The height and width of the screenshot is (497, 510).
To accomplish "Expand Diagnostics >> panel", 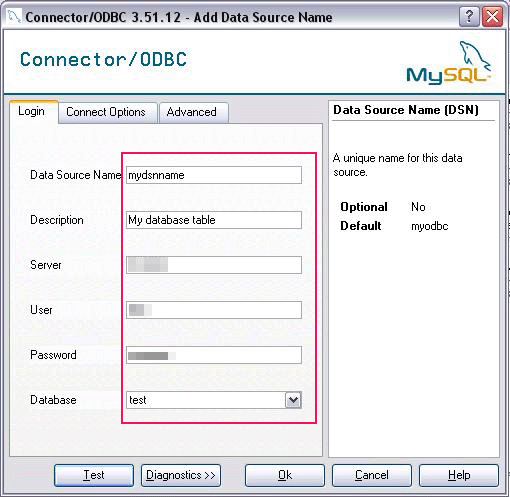I will click(x=181, y=475).
